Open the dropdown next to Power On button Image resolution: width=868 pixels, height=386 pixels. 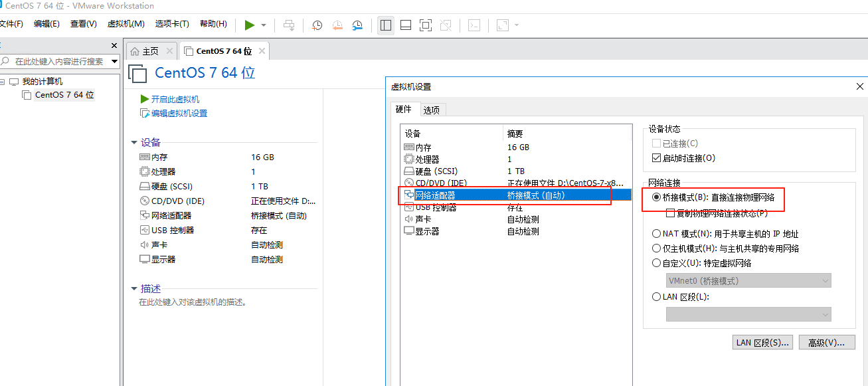point(264,25)
